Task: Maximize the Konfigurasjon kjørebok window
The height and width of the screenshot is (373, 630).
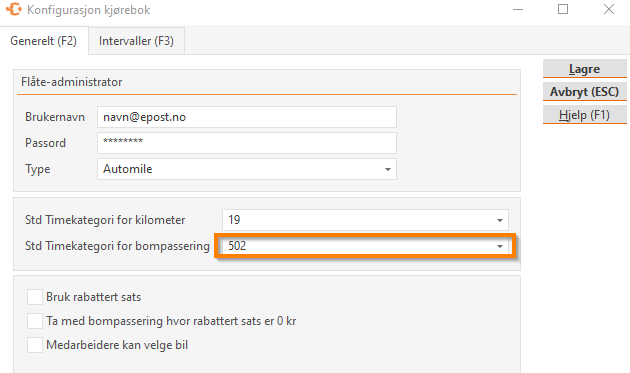Action: [563, 9]
